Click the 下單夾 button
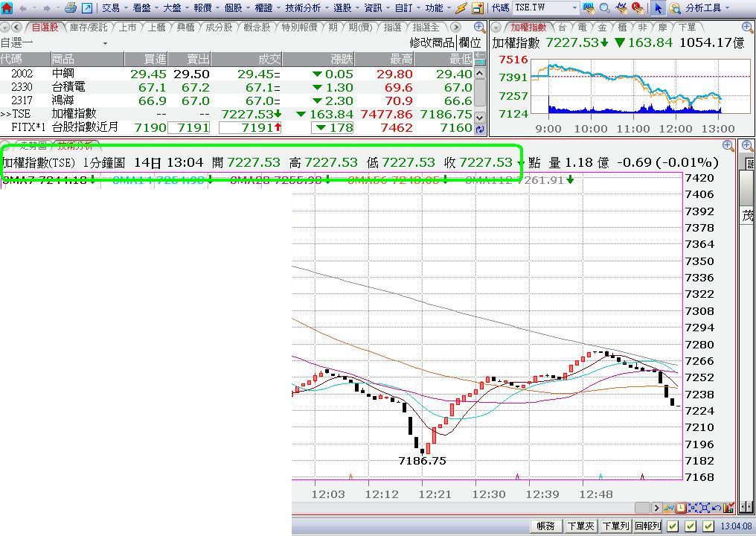This screenshot has width=756, height=536. (580, 526)
